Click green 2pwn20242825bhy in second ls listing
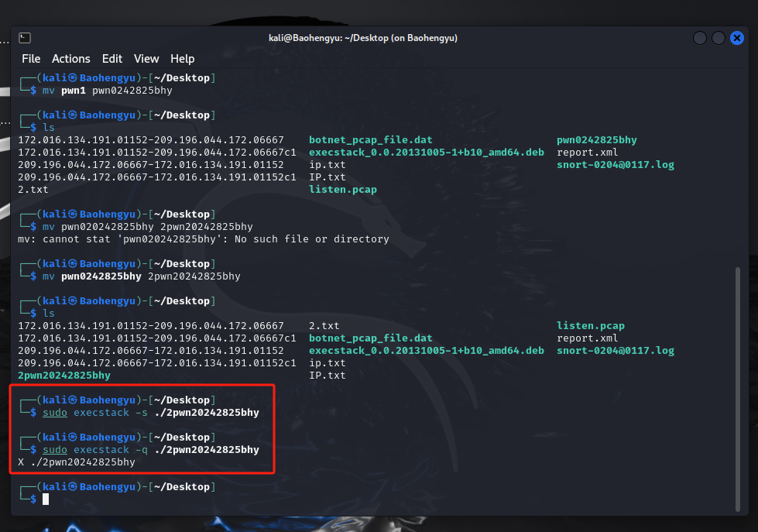The image size is (758, 532). coord(64,376)
